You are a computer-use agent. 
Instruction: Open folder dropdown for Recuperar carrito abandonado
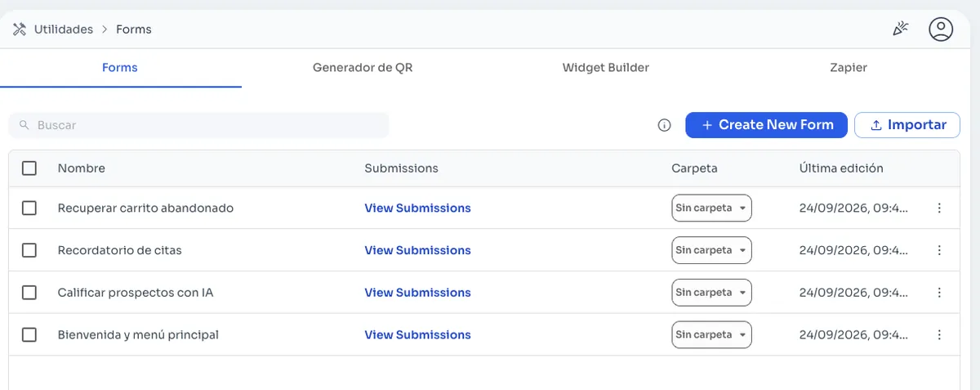coord(711,208)
